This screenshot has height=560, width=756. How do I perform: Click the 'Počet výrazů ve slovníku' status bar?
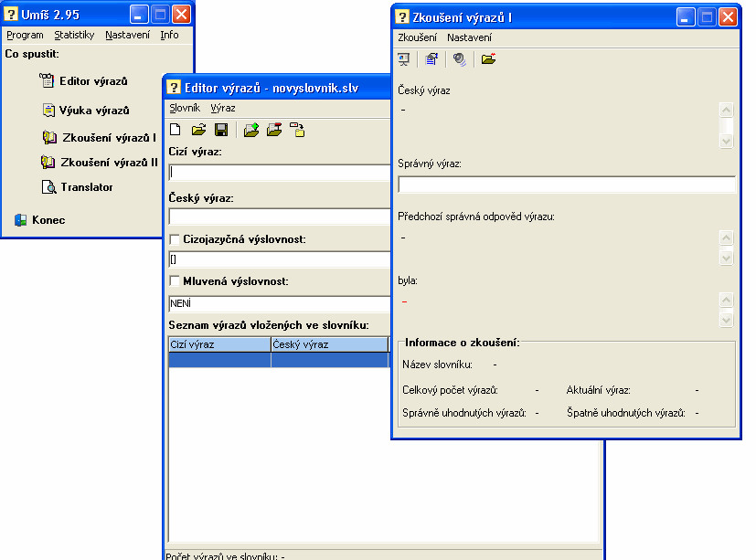[384, 555]
